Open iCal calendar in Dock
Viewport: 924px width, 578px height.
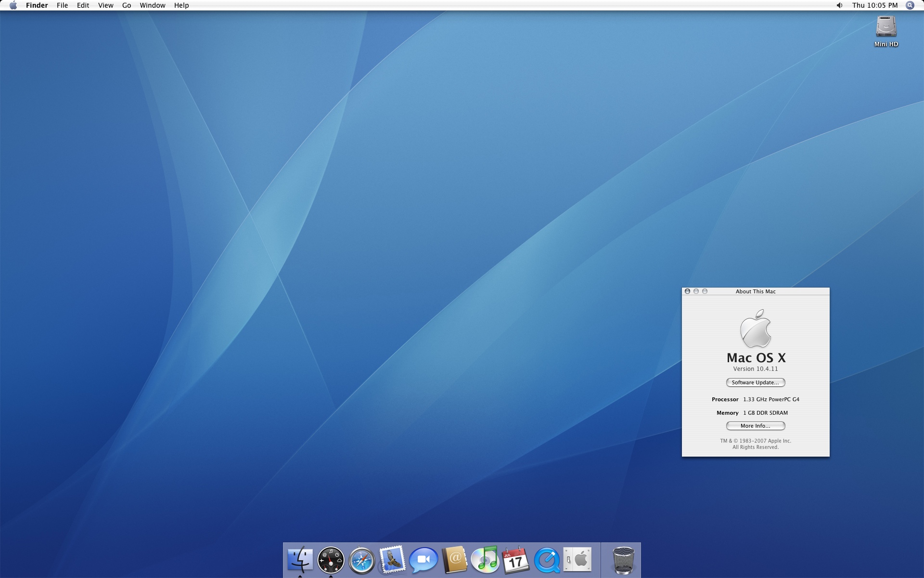[515, 560]
